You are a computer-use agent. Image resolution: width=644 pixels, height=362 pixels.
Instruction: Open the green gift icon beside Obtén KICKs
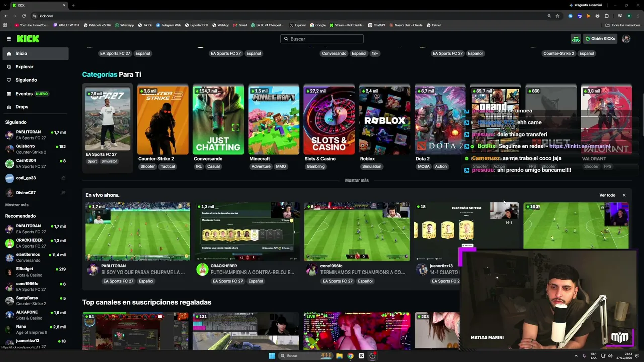576,39
